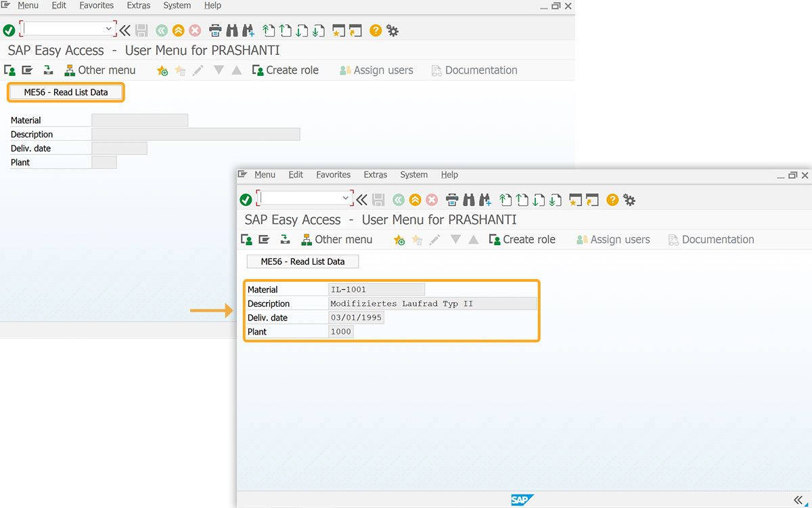The image size is (812, 508).
Task: Open command field dropdown in back window
Action: point(109,28)
